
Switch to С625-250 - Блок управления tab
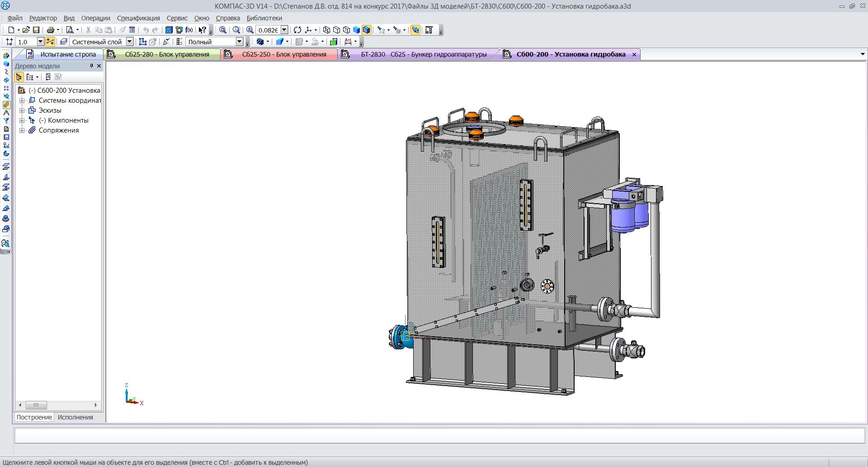283,54
